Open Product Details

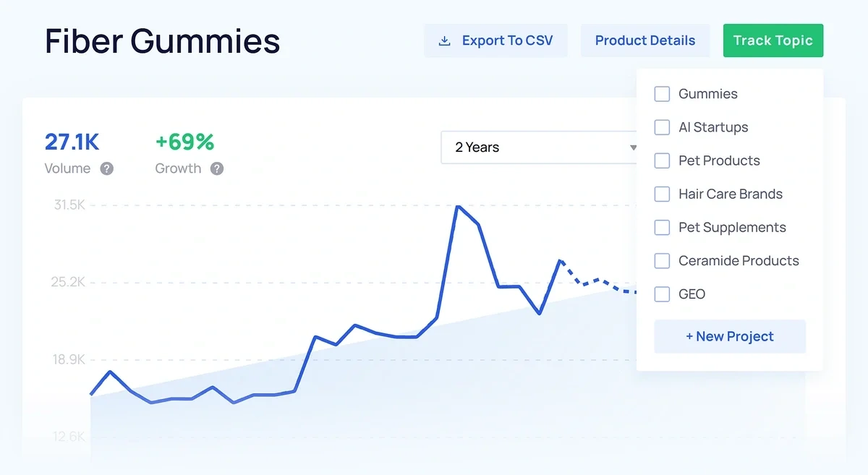[x=644, y=40]
